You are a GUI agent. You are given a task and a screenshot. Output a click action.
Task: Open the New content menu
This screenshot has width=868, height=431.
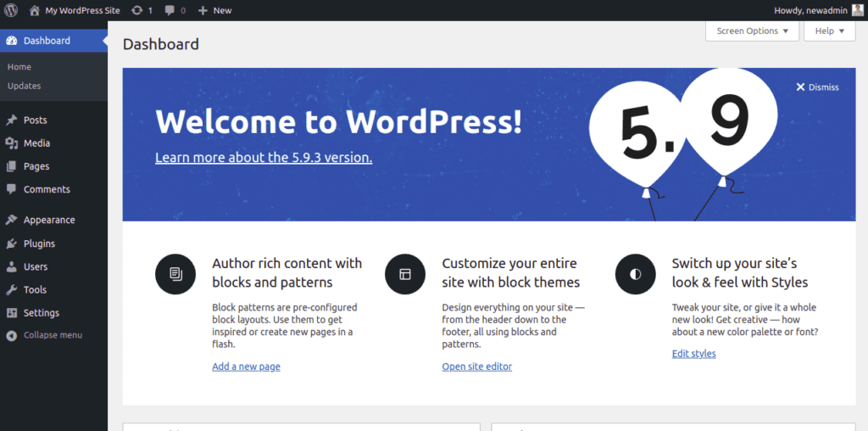coord(214,10)
